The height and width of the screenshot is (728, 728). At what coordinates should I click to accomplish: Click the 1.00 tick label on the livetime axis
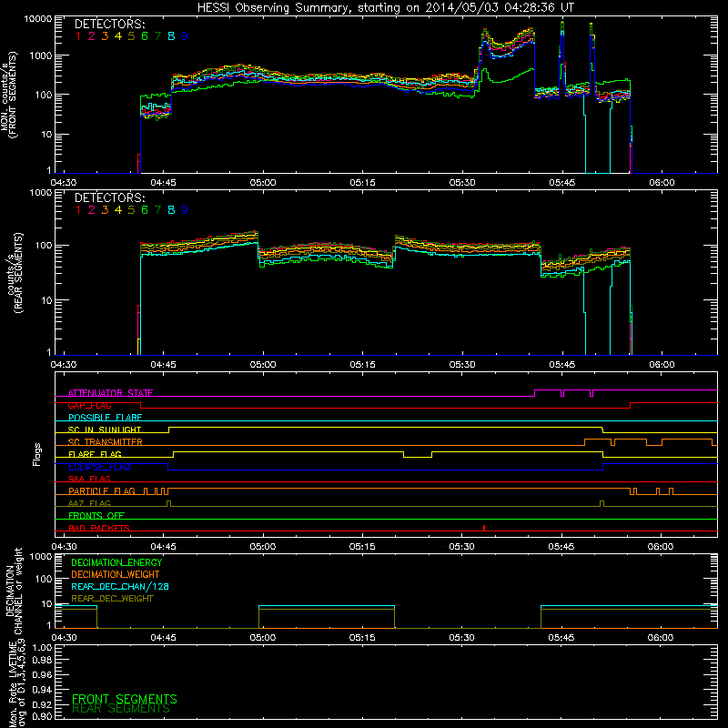[x=42, y=647]
